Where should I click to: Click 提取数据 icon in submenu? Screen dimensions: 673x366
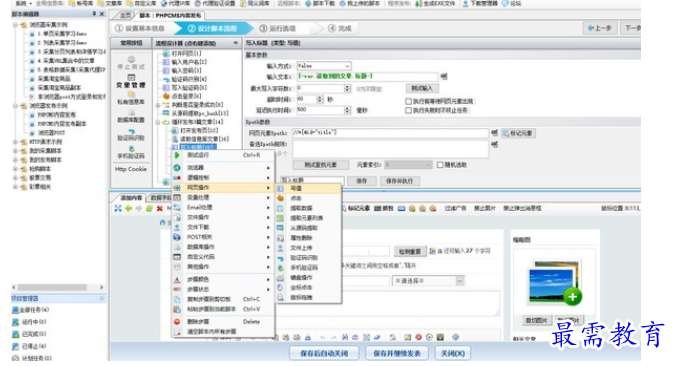tap(280, 208)
